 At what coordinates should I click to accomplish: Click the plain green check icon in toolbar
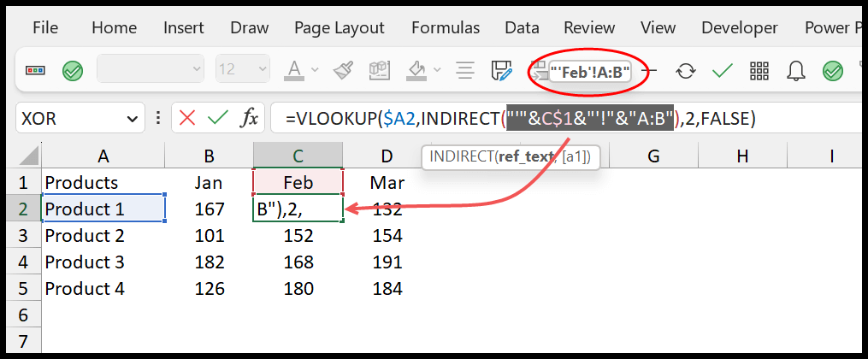point(723,71)
